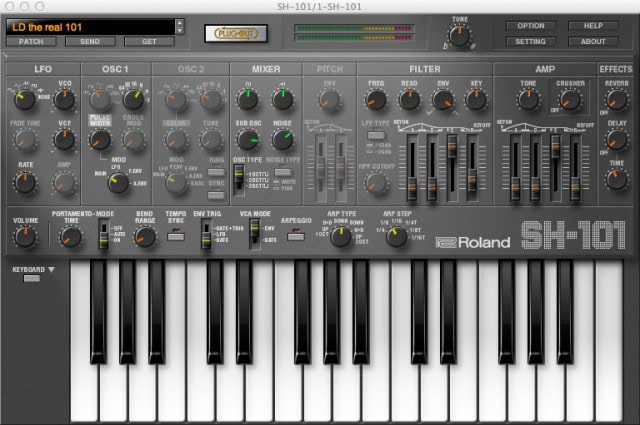
Task: Enable Tempo Sync
Action: point(176,236)
